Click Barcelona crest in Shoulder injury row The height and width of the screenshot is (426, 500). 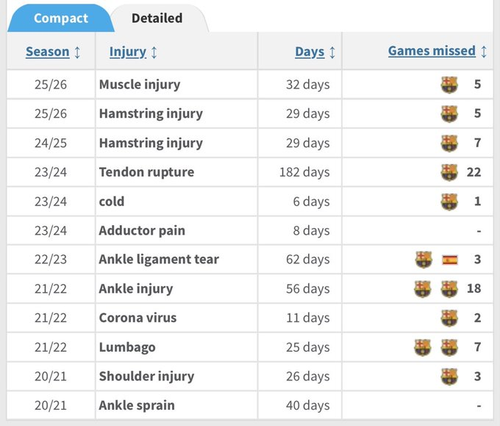[x=449, y=377]
